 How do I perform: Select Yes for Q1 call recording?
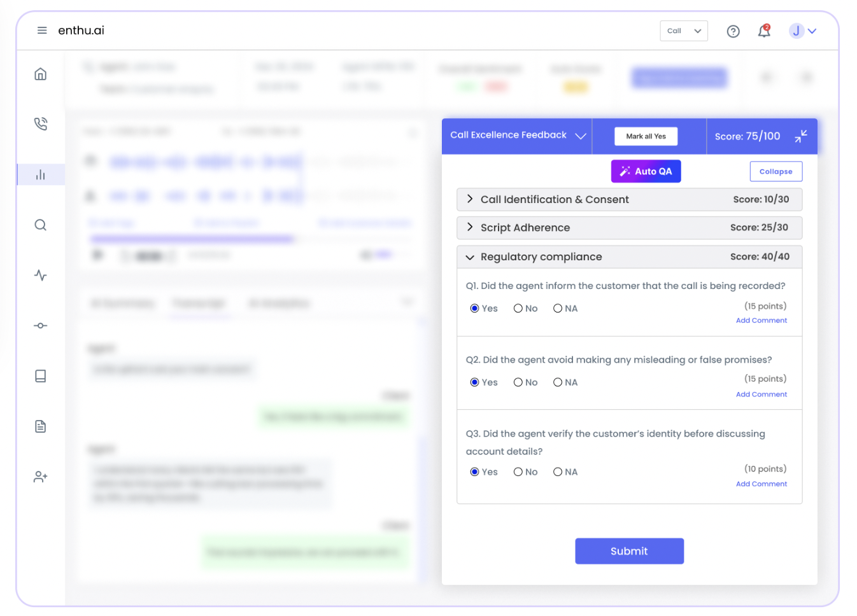[474, 309]
